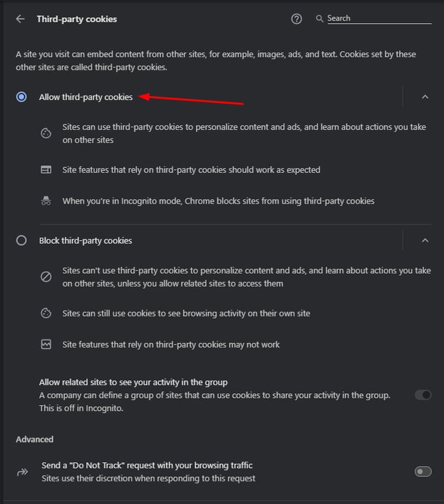Click the blocked circle-slash icon
The height and width of the screenshot is (504, 444).
[46, 277]
